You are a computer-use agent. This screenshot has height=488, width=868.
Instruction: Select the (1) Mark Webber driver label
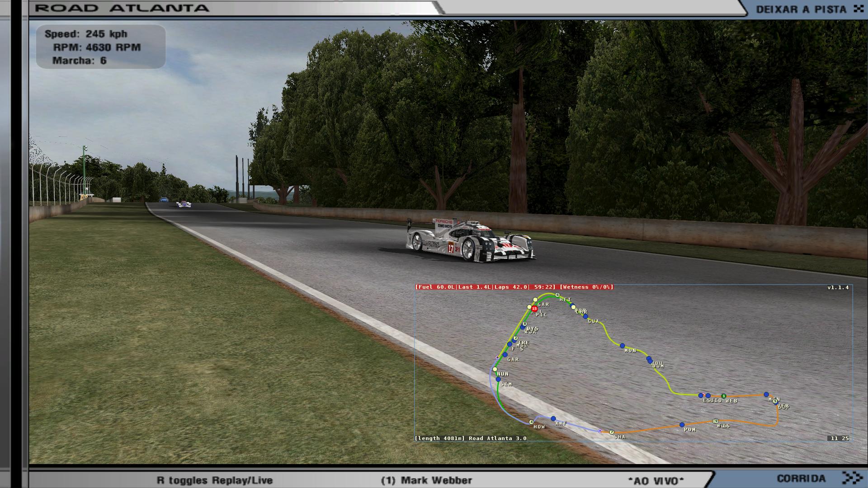(x=426, y=480)
